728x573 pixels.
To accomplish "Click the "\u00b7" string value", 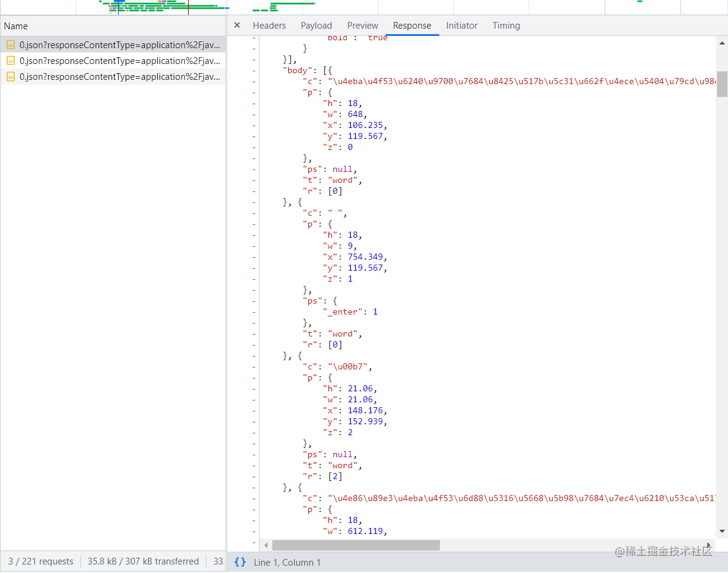I will [348, 367].
